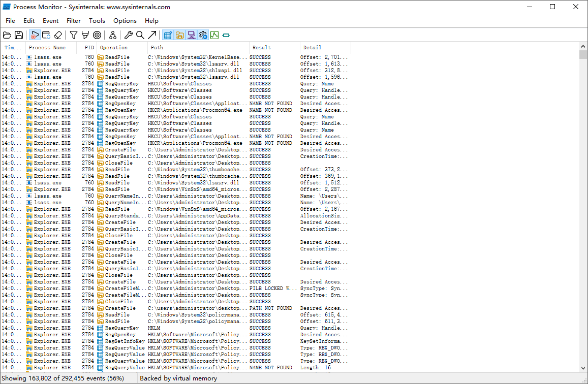Open the Filter menu
The height and width of the screenshot is (384, 588).
[x=74, y=21]
